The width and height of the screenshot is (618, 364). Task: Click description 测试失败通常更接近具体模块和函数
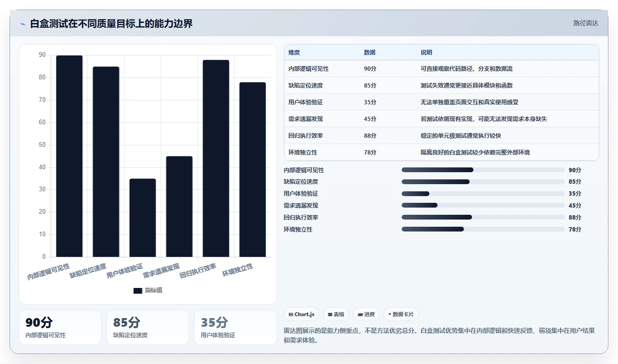467,86
